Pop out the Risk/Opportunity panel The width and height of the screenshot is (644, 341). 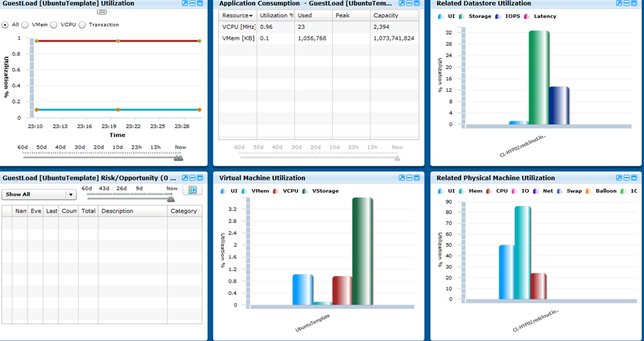(x=185, y=178)
